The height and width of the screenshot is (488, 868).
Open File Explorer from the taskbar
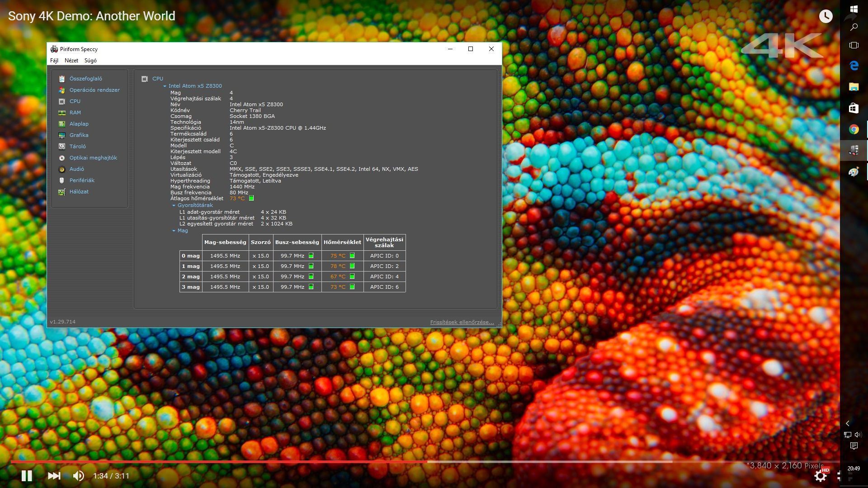point(854,87)
